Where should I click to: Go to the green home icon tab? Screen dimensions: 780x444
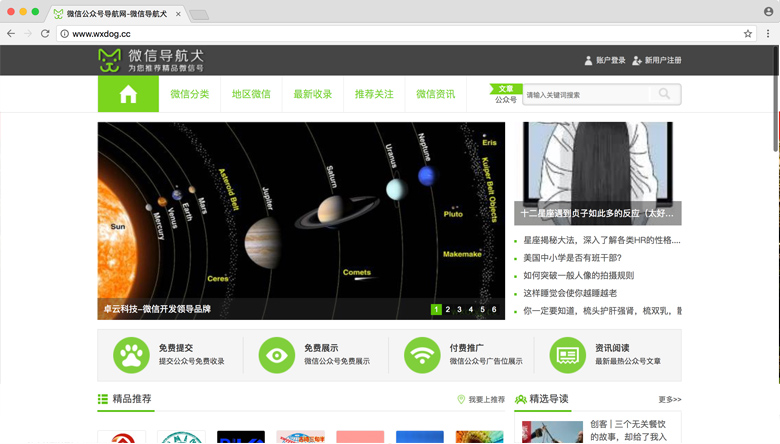[x=128, y=94]
